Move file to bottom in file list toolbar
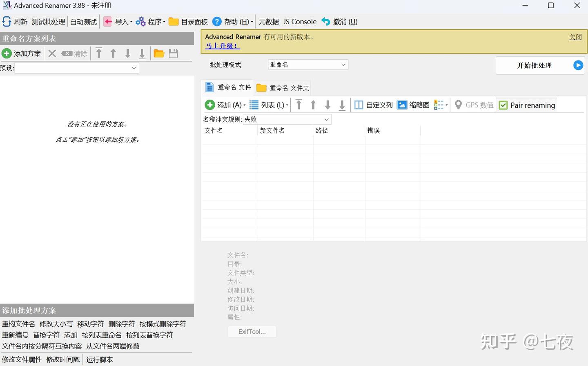This screenshot has width=588, height=366. [x=342, y=105]
